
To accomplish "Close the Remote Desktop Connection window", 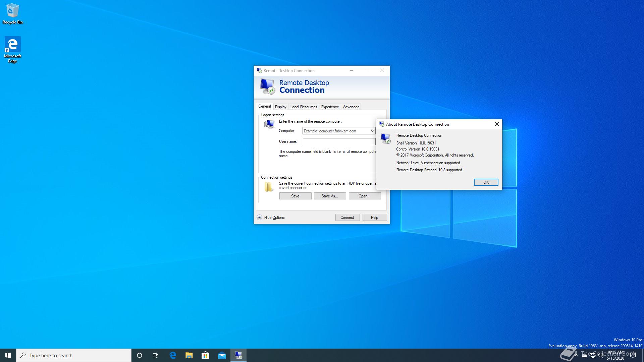I will pos(382,70).
